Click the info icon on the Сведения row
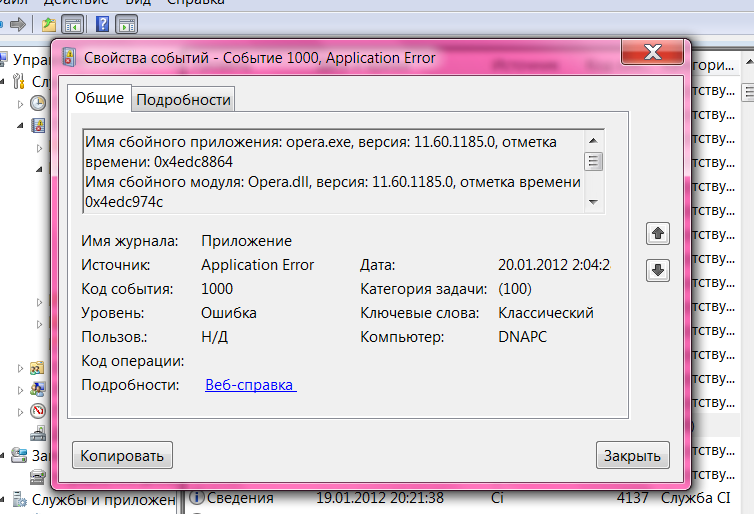754x514 pixels. click(197, 498)
